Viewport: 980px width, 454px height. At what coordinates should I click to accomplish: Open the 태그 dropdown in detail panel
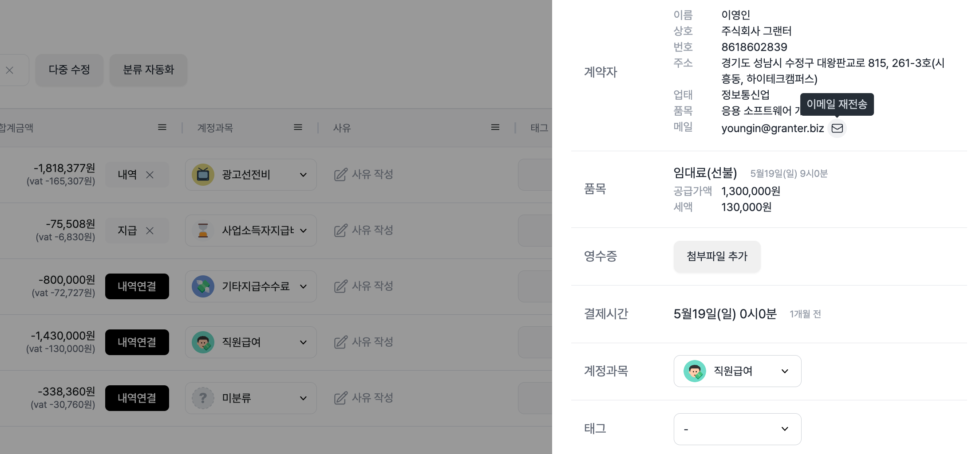(x=737, y=429)
